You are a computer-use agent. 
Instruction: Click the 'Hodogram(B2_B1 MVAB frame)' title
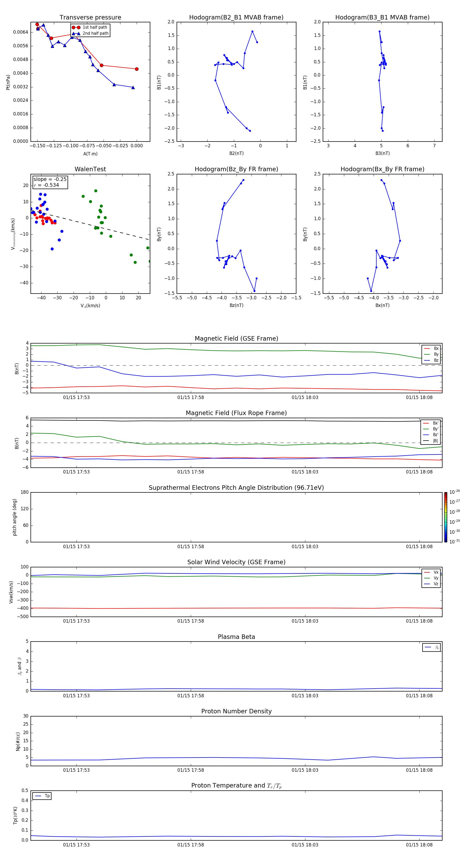click(x=236, y=18)
